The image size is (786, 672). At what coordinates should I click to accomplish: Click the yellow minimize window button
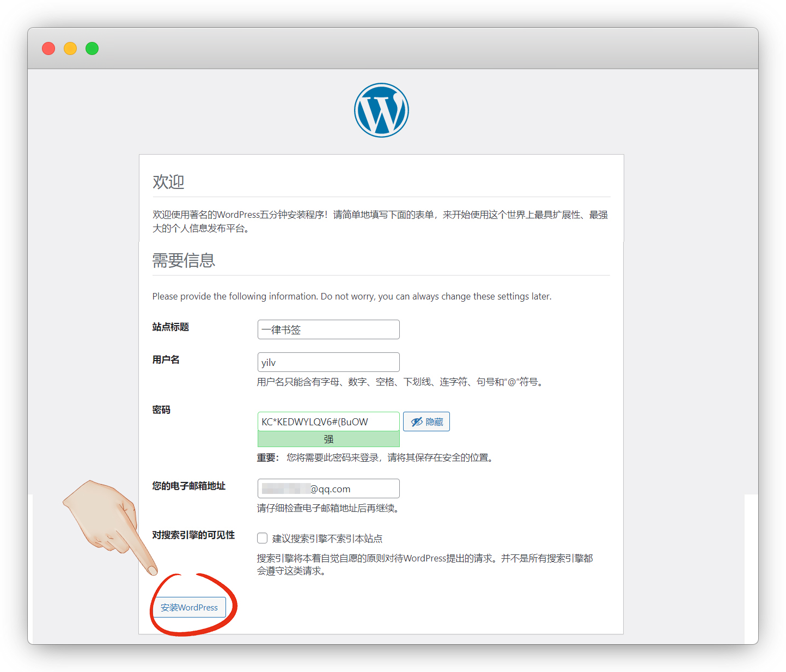70,48
